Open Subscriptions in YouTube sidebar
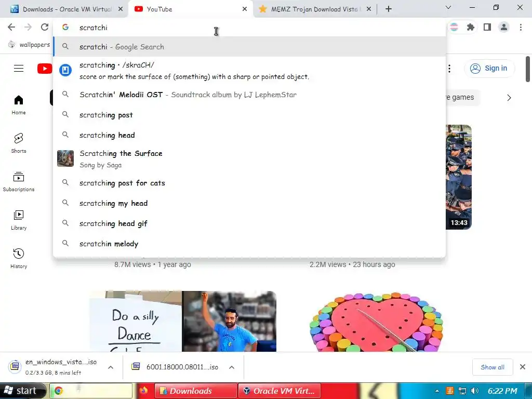 coord(19,182)
